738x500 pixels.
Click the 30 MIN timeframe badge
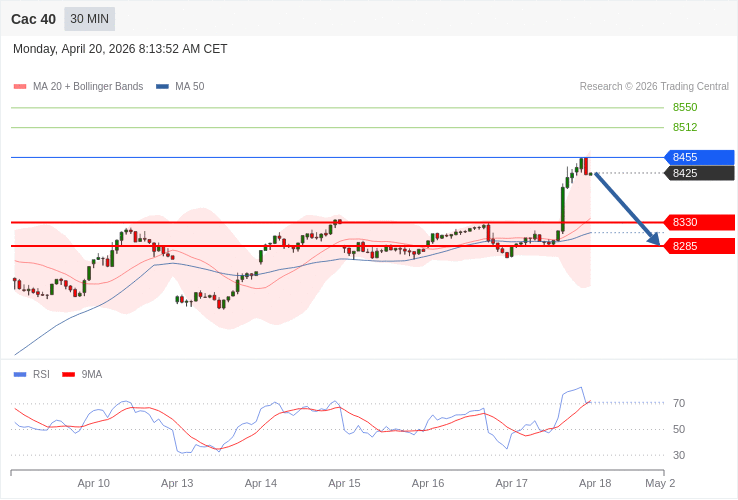[x=89, y=19]
